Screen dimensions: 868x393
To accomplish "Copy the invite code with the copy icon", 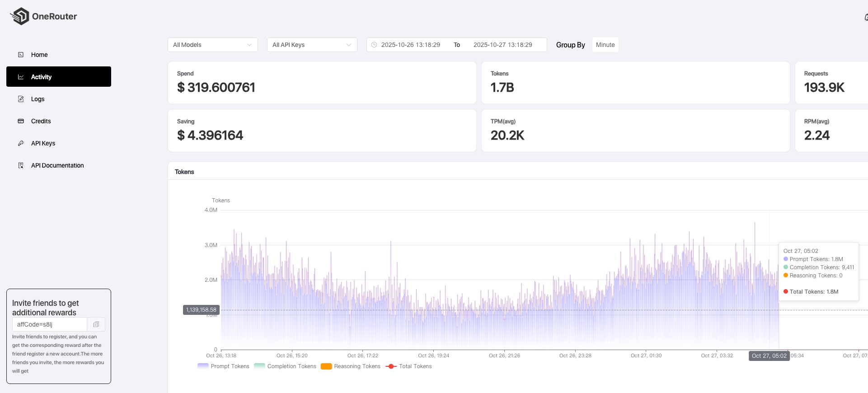I will [x=96, y=324].
